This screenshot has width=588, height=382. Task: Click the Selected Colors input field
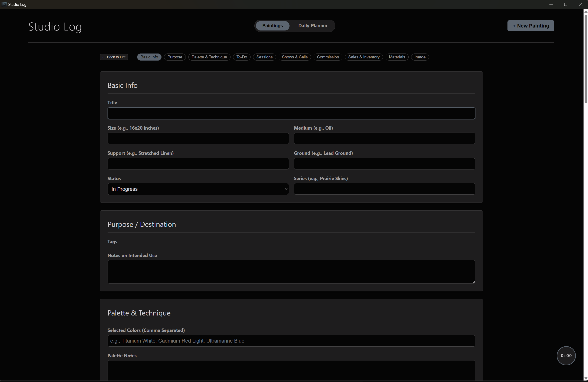point(291,341)
